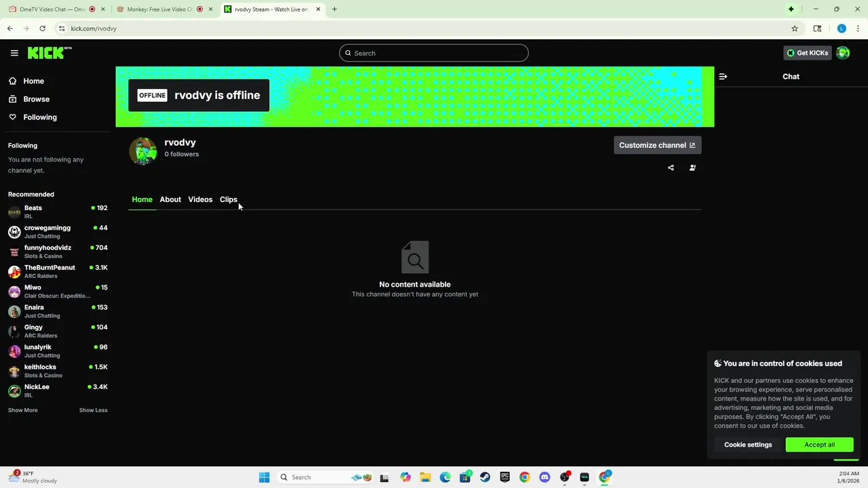
Task: Open recommended channel keithlocks
Action: coord(58,371)
